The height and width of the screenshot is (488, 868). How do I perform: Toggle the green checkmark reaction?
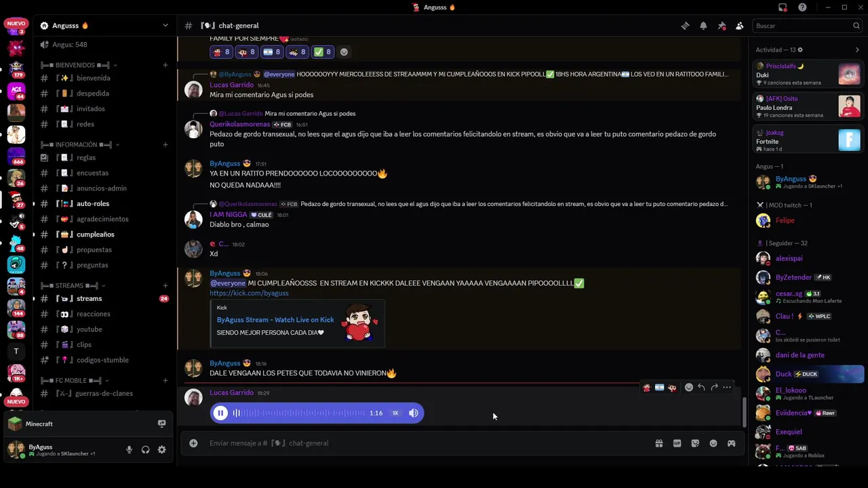click(x=322, y=52)
